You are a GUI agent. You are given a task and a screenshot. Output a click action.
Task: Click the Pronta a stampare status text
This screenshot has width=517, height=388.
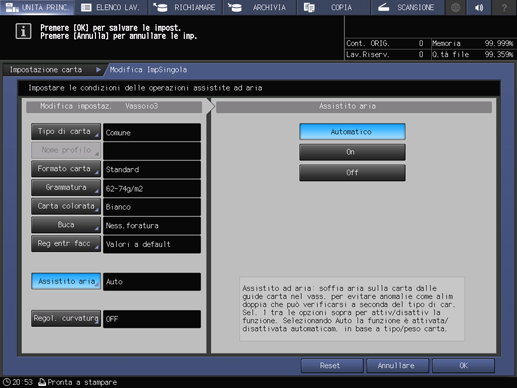pos(82,382)
